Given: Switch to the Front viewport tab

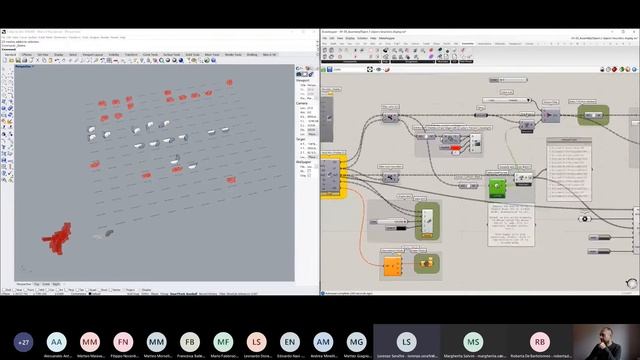Looking at the screenshot, I should click(x=46, y=284).
